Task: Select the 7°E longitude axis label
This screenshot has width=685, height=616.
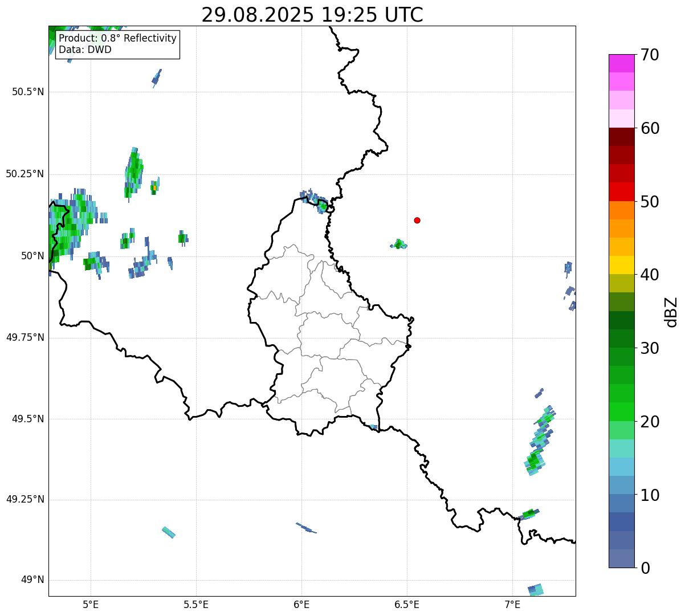Action: click(x=512, y=604)
